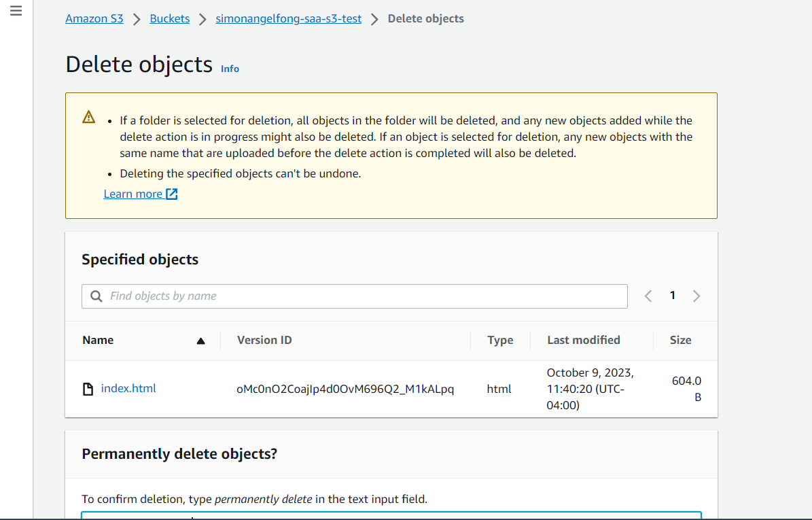Viewport: 812px width, 520px height.
Task: Focus the Find objects by name field
Action: coord(354,296)
